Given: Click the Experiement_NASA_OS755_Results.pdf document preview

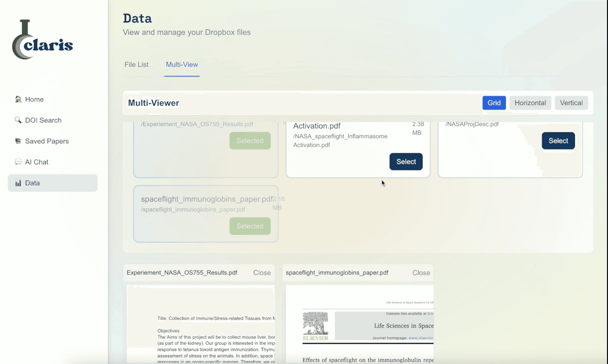Looking at the screenshot, I should 200,324.
